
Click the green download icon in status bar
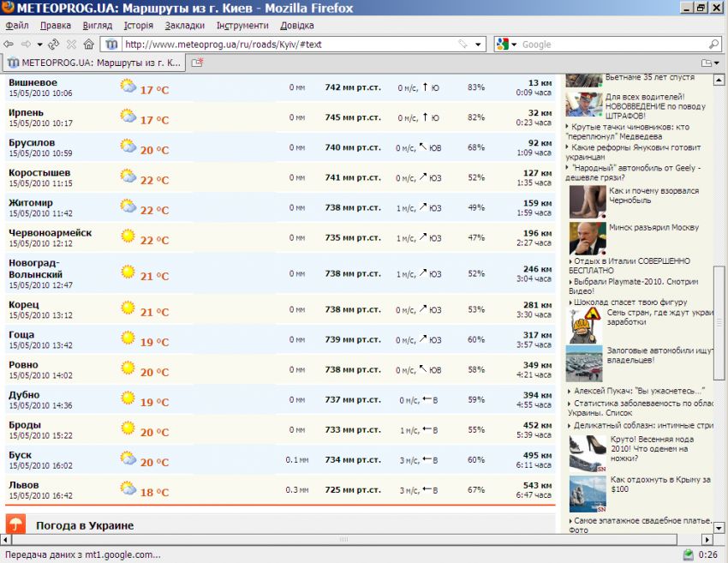pos(688,554)
